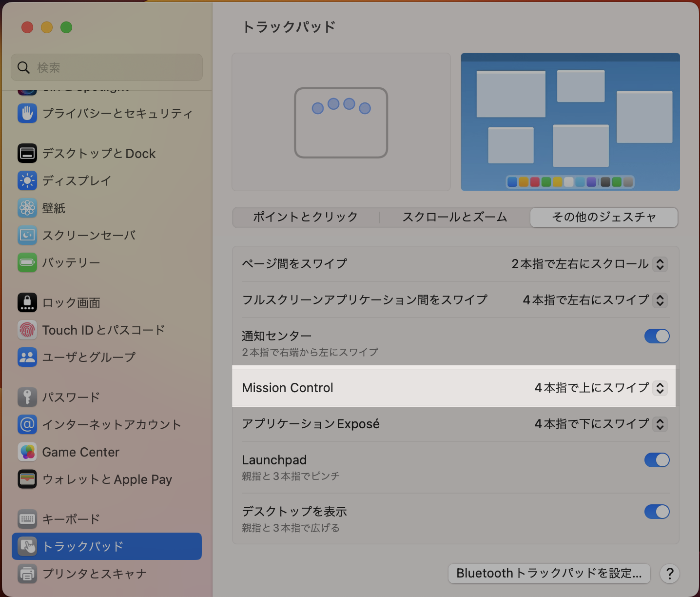Viewport: 700px width, 597px height.
Task: Expand the アプリケーションExposé gesture dropdown
Action: tap(660, 424)
